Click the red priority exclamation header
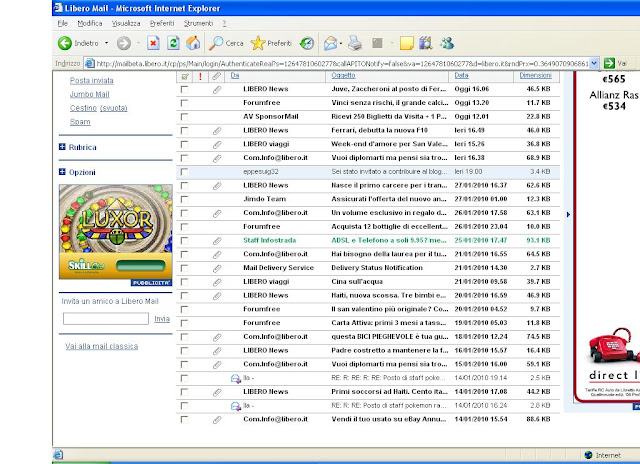This screenshot has width=640, height=464. pyautogui.click(x=200, y=76)
